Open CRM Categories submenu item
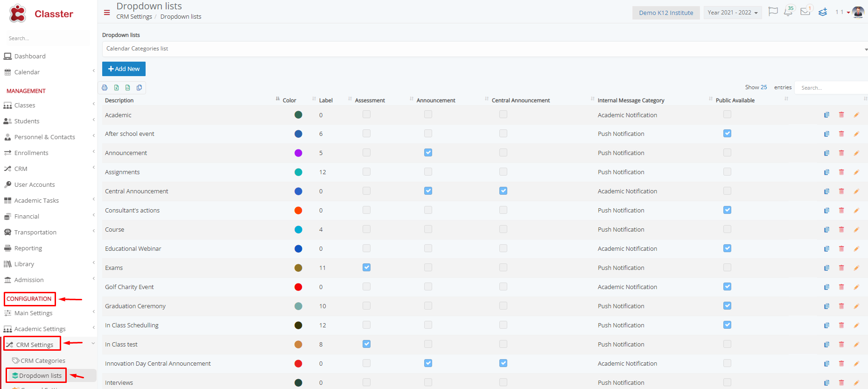 [43, 361]
